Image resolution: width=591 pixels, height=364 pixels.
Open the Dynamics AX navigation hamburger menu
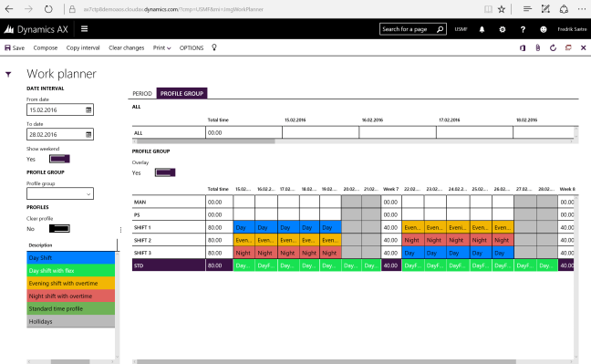85,29
